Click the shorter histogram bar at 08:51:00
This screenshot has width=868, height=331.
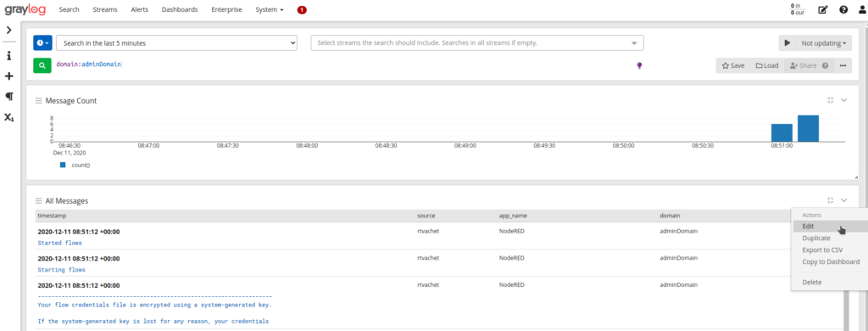coord(782,132)
